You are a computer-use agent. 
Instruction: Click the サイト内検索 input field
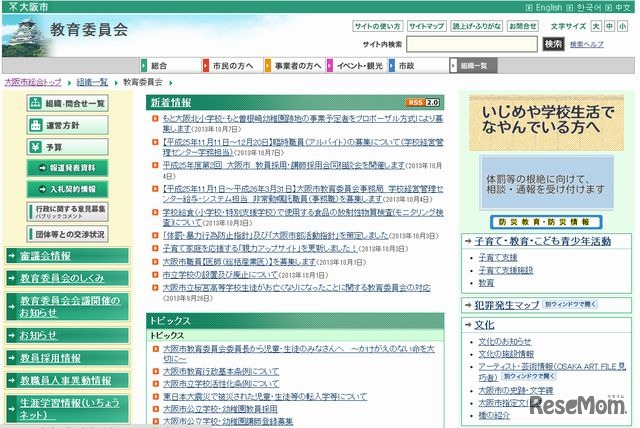472,44
